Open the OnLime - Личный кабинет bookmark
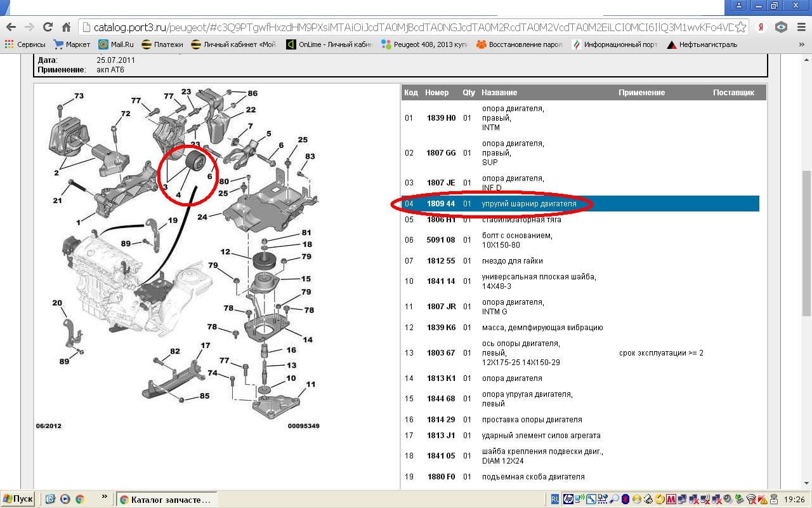The height and width of the screenshot is (508, 812). [x=330, y=44]
